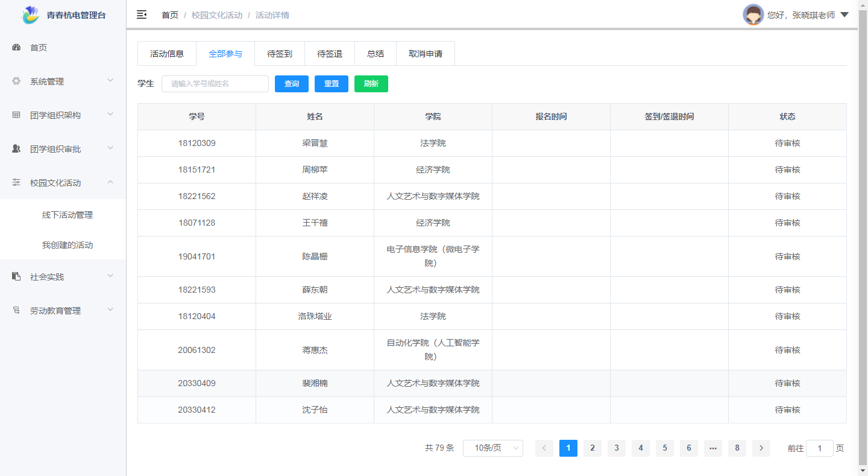Expand the 团学组织架构 menu chevron

[x=110, y=114]
